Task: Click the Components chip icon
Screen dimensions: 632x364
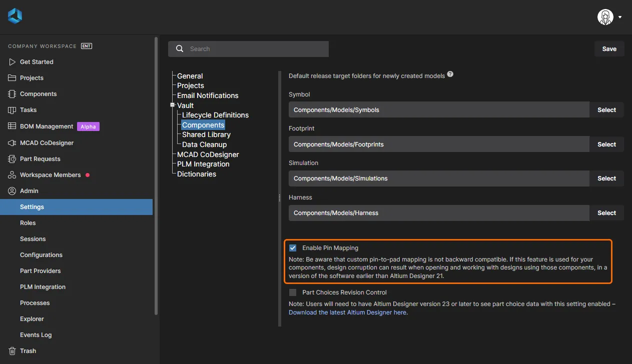Action: pos(12,94)
